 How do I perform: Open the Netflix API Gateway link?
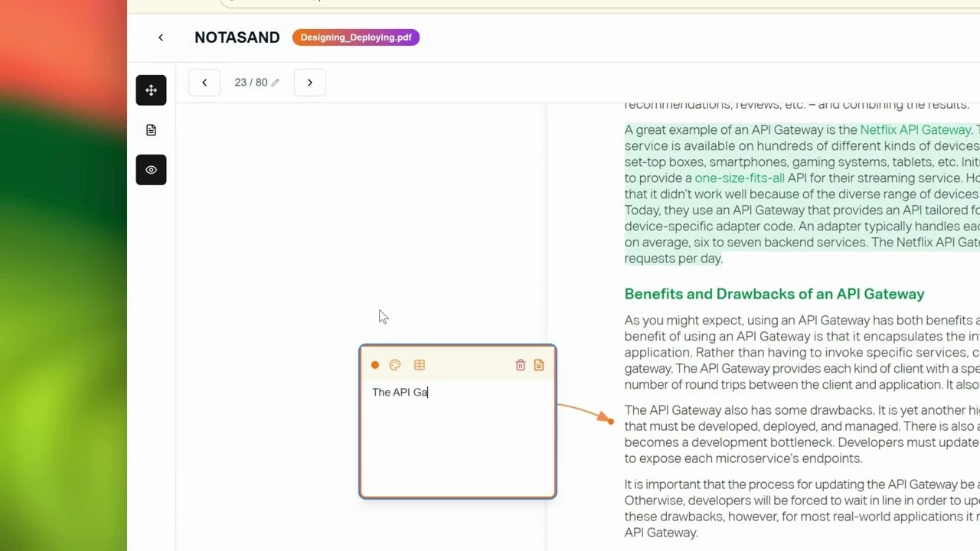915,130
